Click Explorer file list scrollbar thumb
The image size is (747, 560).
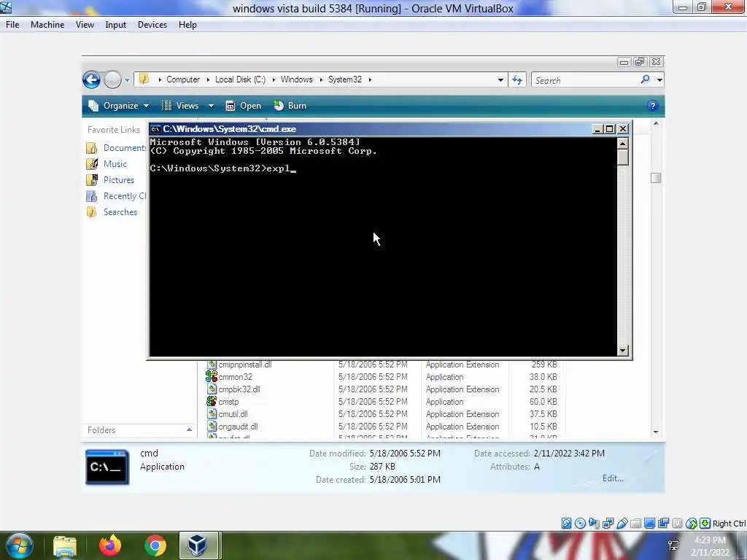(x=656, y=178)
